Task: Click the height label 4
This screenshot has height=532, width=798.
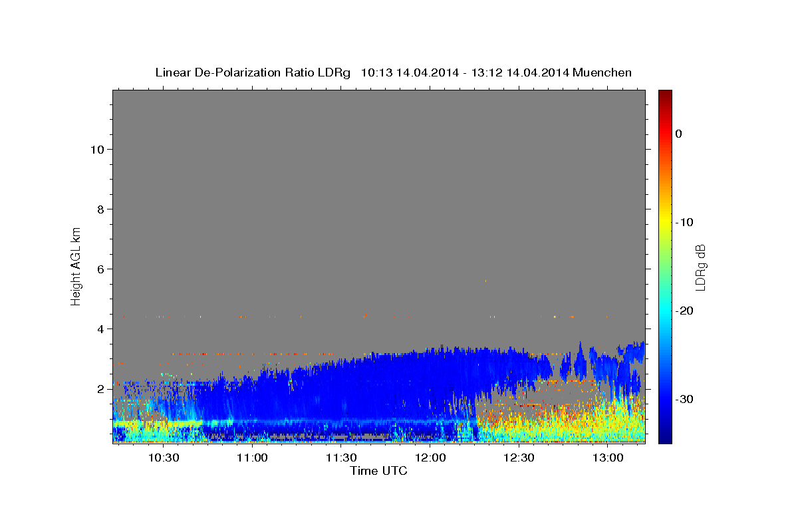Action: click(100, 329)
